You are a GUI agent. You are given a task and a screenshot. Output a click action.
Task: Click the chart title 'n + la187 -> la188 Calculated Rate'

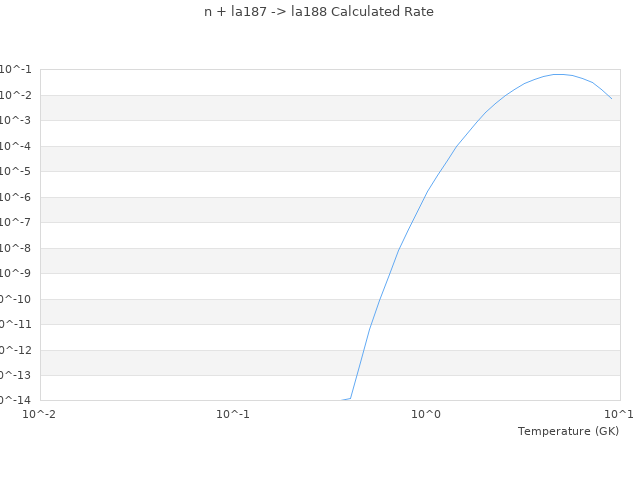coord(319,12)
